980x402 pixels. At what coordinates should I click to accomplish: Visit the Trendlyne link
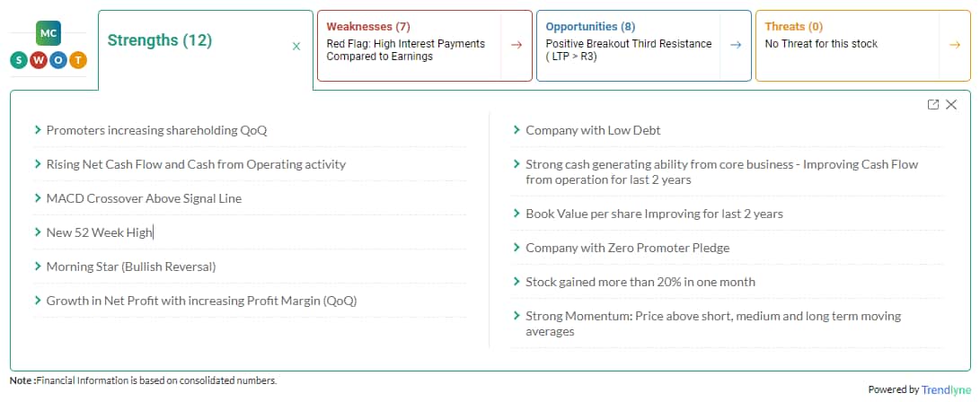click(945, 389)
